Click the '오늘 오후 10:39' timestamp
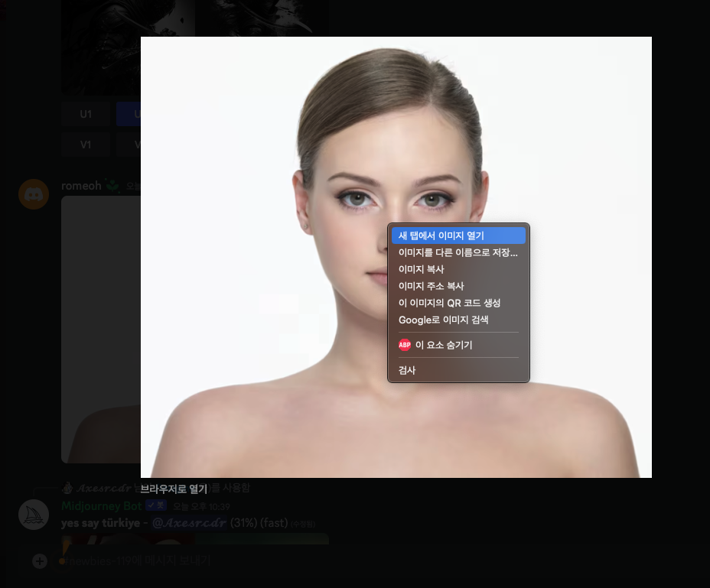This screenshot has width=710, height=588. tap(201, 506)
